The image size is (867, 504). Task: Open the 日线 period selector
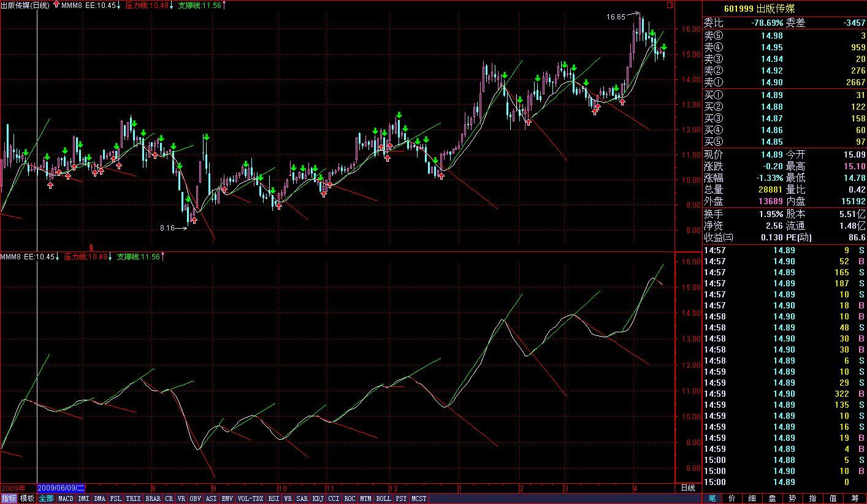pyautogui.click(x=688, y=489)
